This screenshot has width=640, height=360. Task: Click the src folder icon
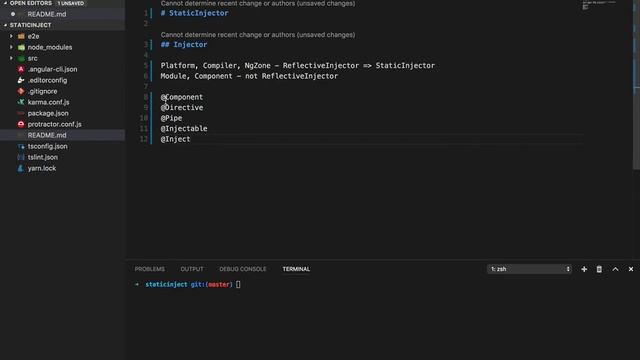point(21,58)
